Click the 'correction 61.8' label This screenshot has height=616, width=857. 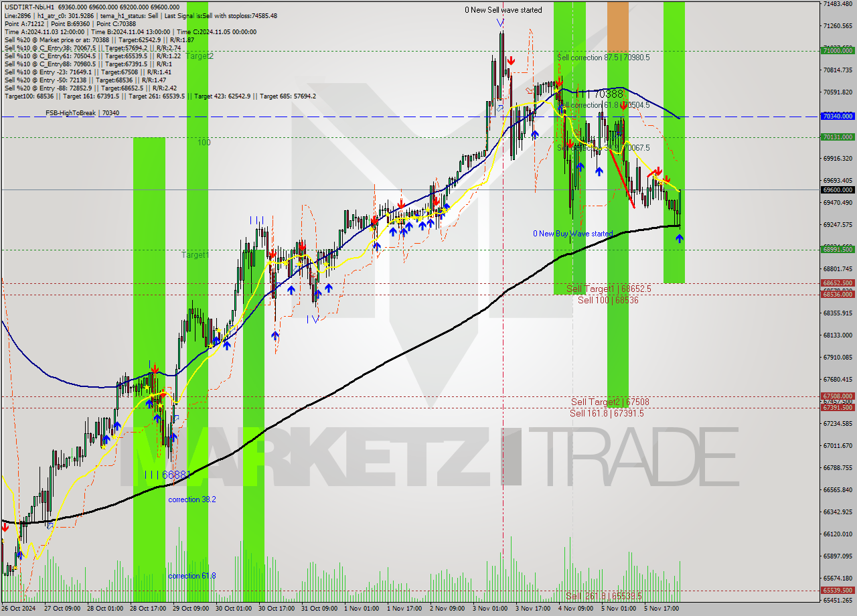[191, 576]
